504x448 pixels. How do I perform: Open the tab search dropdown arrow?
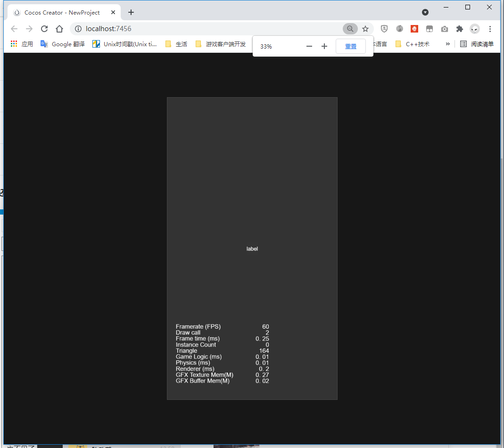(425, 13)
